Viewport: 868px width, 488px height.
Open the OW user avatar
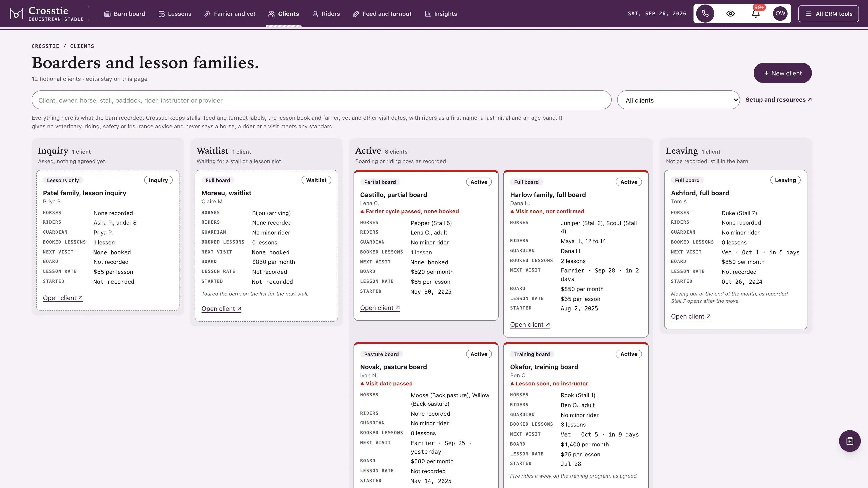point(780,14)
